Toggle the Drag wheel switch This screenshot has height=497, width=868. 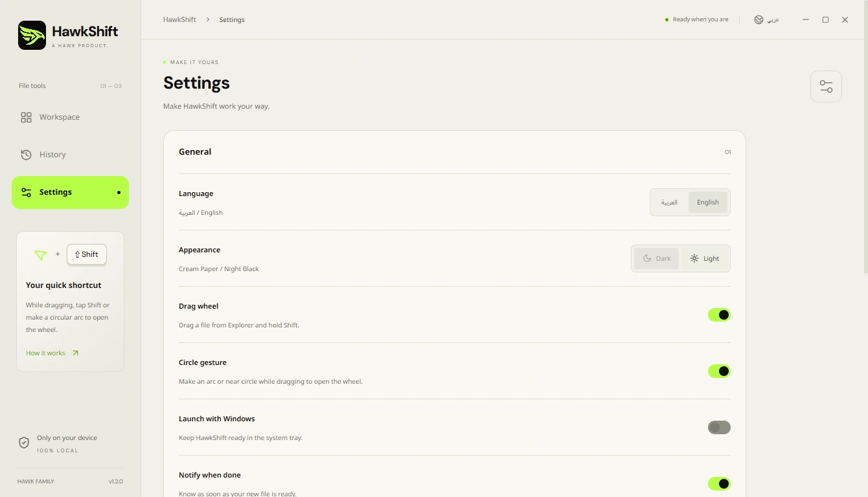click(719, 315)
